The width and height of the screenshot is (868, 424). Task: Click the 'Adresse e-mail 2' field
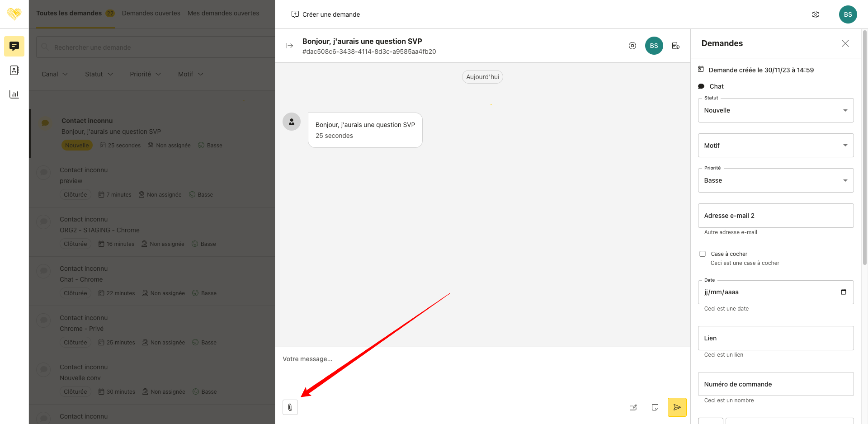tap(775, 216)
